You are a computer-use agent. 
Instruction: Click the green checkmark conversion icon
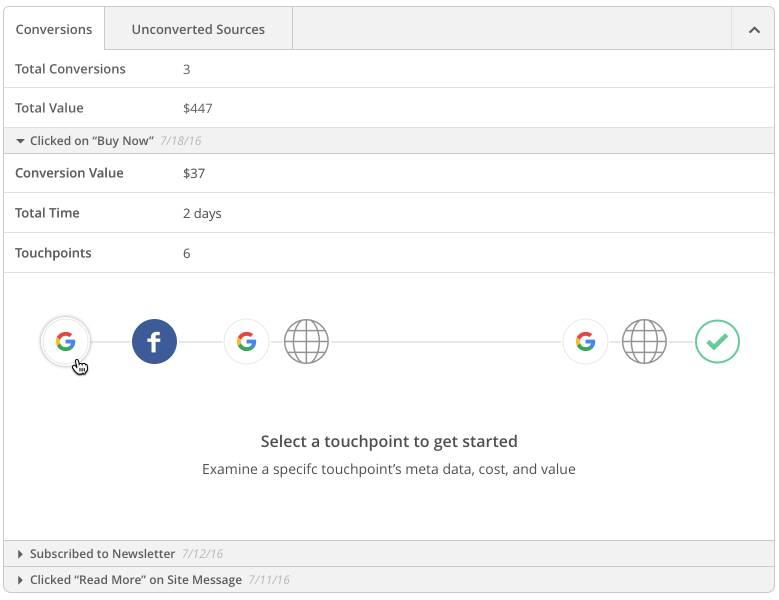(x=717, y=342)
